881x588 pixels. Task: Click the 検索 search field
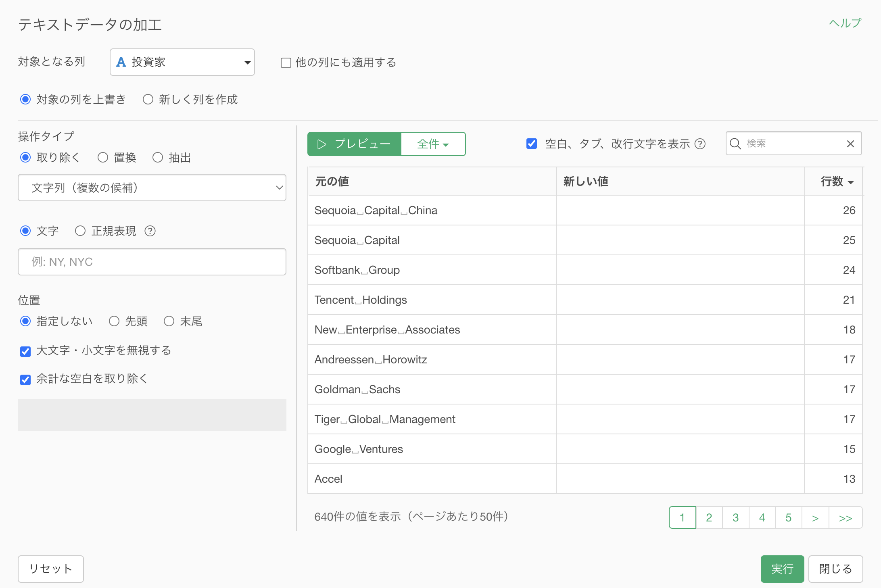pos(793,144)
